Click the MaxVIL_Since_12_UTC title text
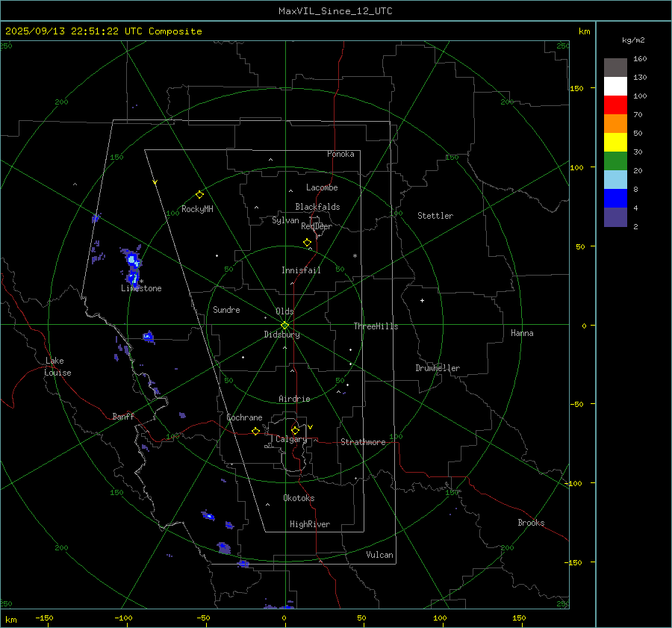The height and width of the screenshot is (628, 672). point(335,11)
